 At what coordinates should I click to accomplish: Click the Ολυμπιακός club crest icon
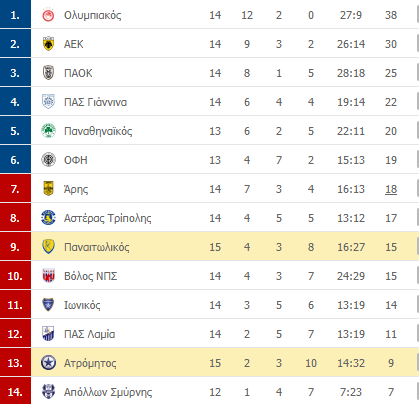point(48,15)
